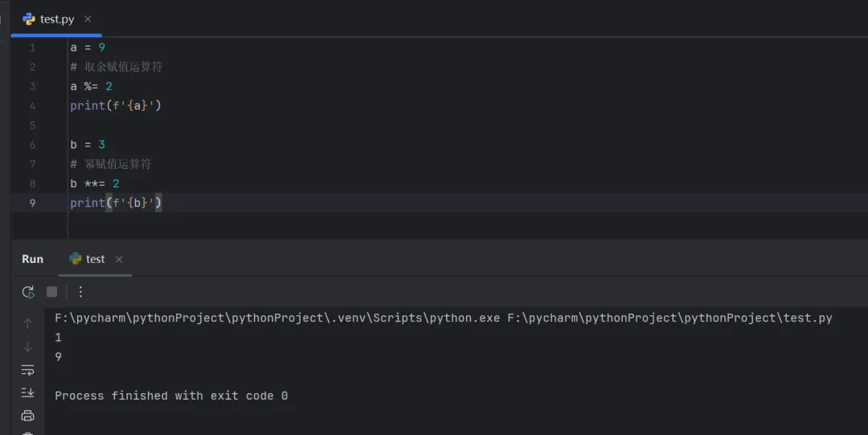Rerun the test script
868x435 pixels.
coord(28,292)
